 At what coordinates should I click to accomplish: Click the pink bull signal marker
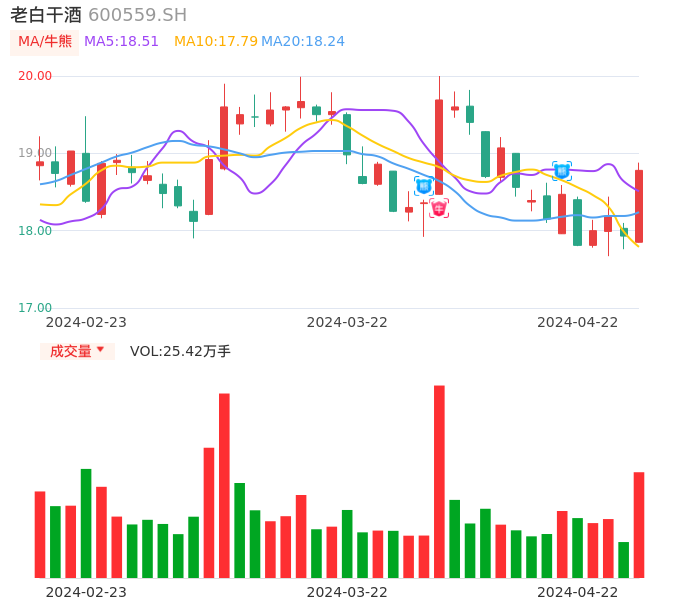tap(439, 208)
